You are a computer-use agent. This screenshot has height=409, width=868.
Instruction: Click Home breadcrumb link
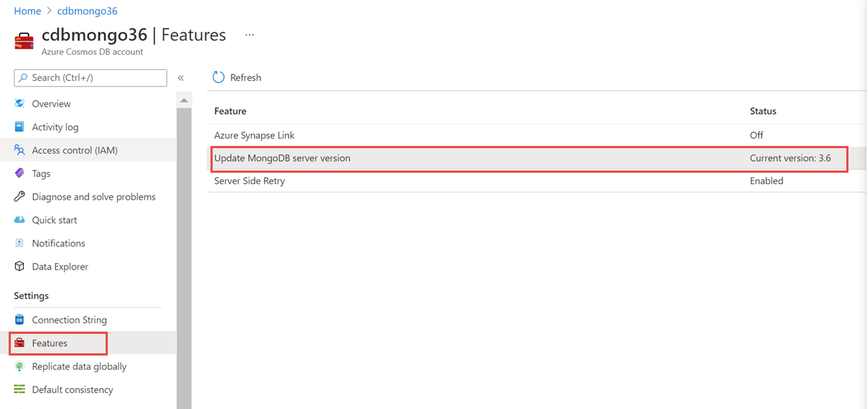27,11
